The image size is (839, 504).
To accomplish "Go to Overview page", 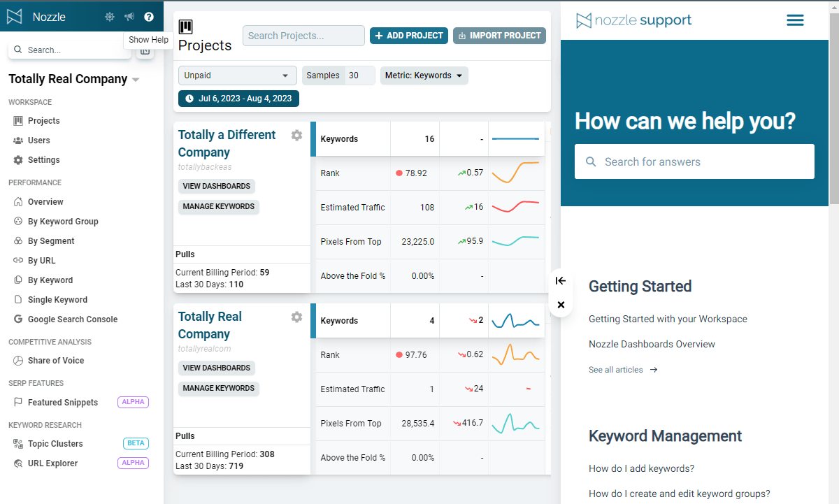I will [x=45, y=202].
